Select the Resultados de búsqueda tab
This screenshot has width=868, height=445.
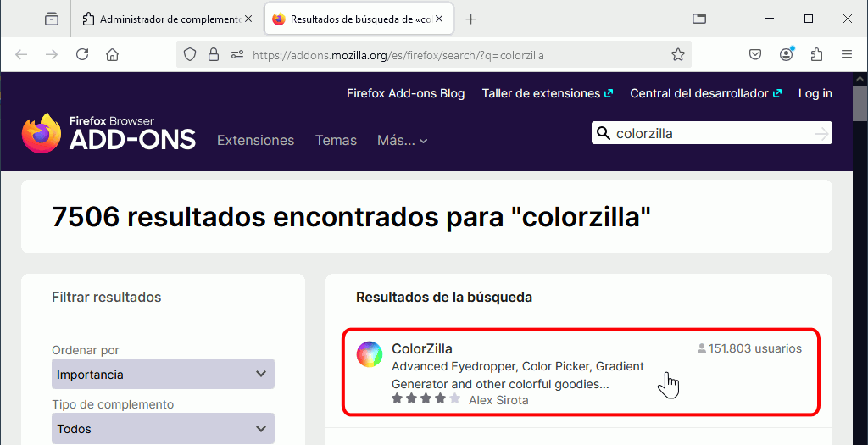click(359, 19)
